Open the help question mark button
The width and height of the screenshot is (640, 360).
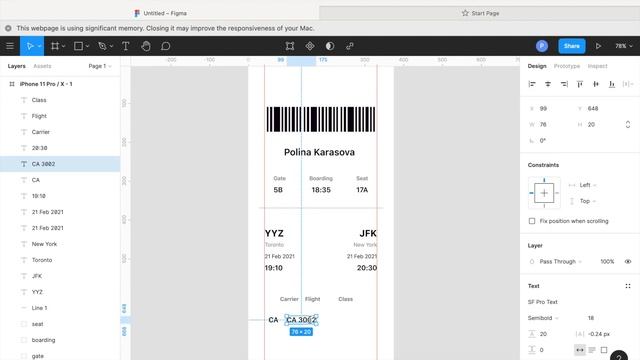coord(619,356)
